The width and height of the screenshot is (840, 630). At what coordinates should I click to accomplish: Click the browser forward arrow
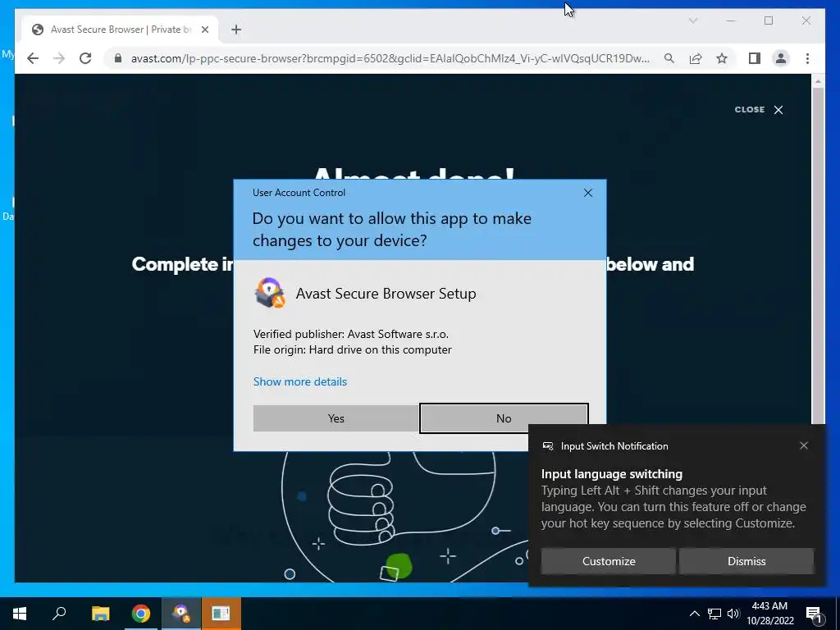(59, 58)
